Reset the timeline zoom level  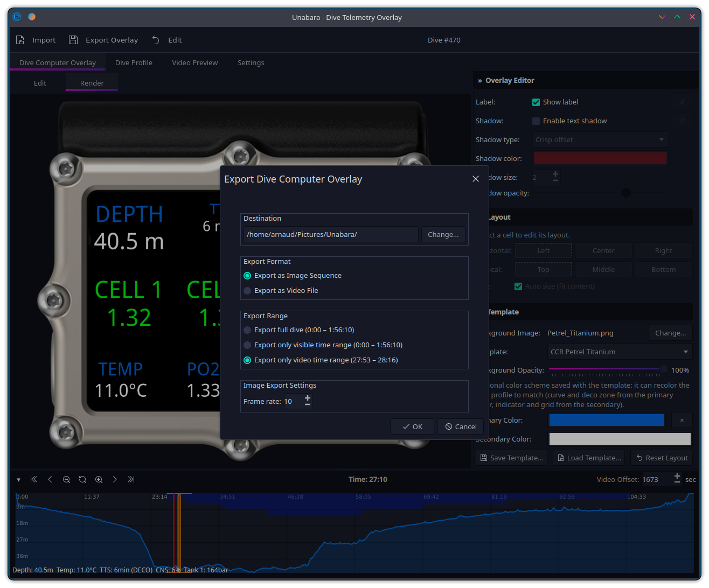point(82,479)
